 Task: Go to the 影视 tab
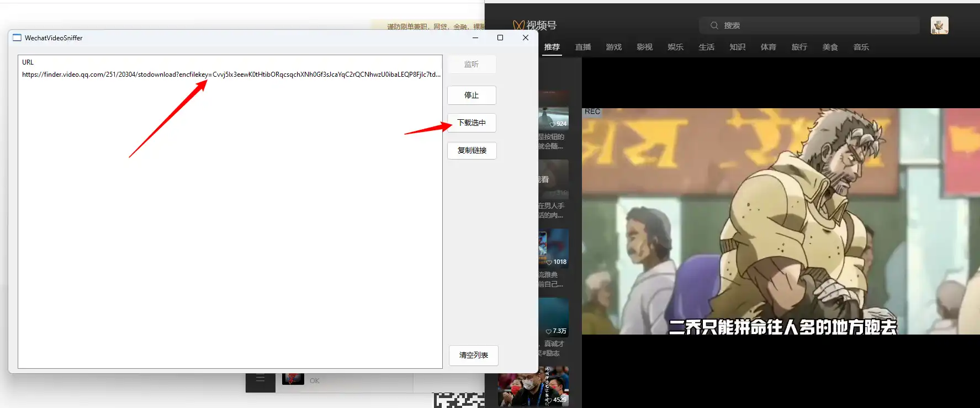[644, 47]
